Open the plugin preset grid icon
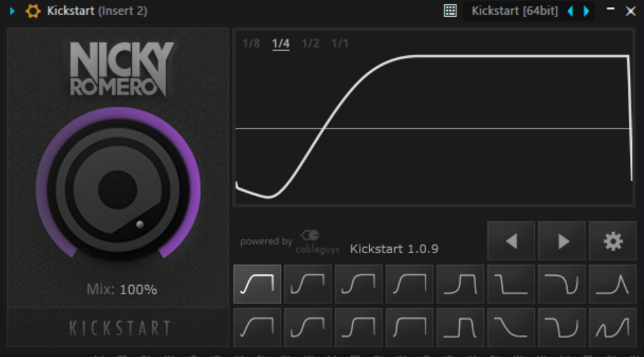 [x=450, y=11]
